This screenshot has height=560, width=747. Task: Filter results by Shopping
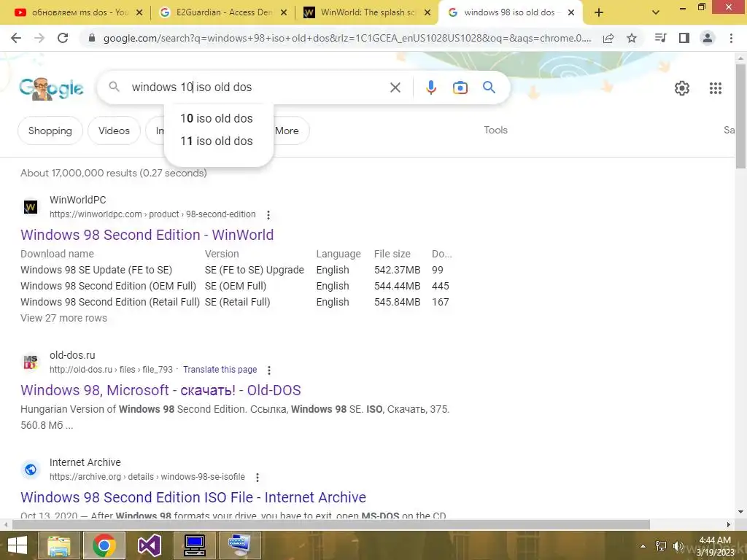[x=50, y=131]
